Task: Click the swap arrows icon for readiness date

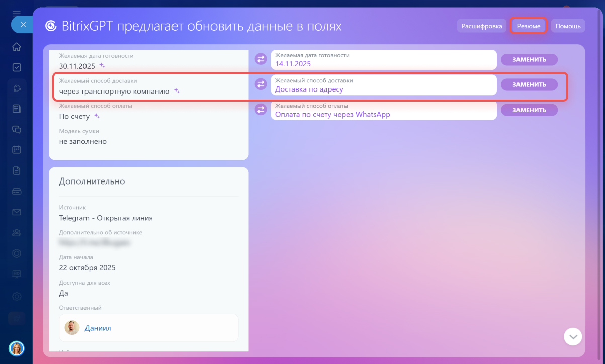Action: [x=261, y=59]
